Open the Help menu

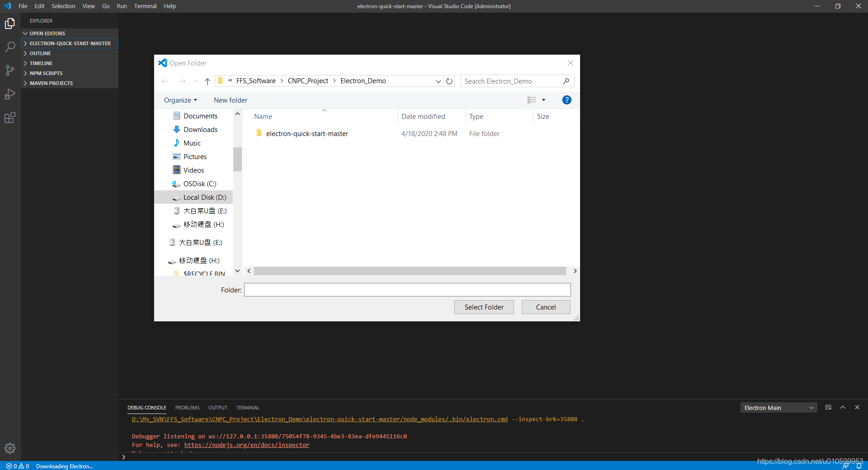(x=170, y=6)
